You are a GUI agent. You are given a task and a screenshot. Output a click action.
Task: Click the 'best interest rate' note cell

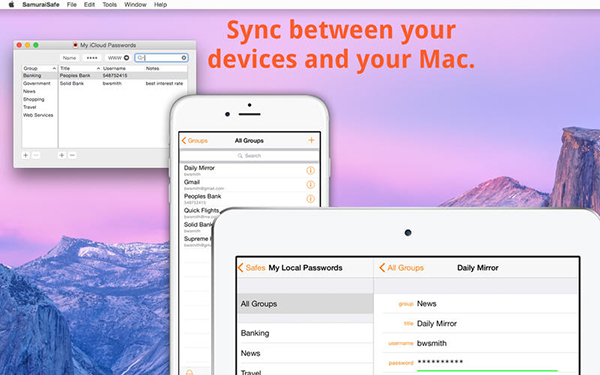pos(164,83)
